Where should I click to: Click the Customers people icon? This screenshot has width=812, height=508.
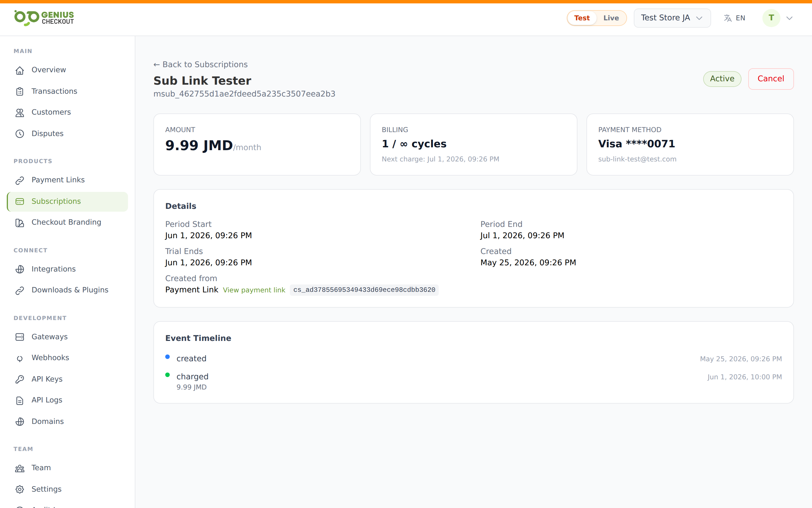[20, 113]
